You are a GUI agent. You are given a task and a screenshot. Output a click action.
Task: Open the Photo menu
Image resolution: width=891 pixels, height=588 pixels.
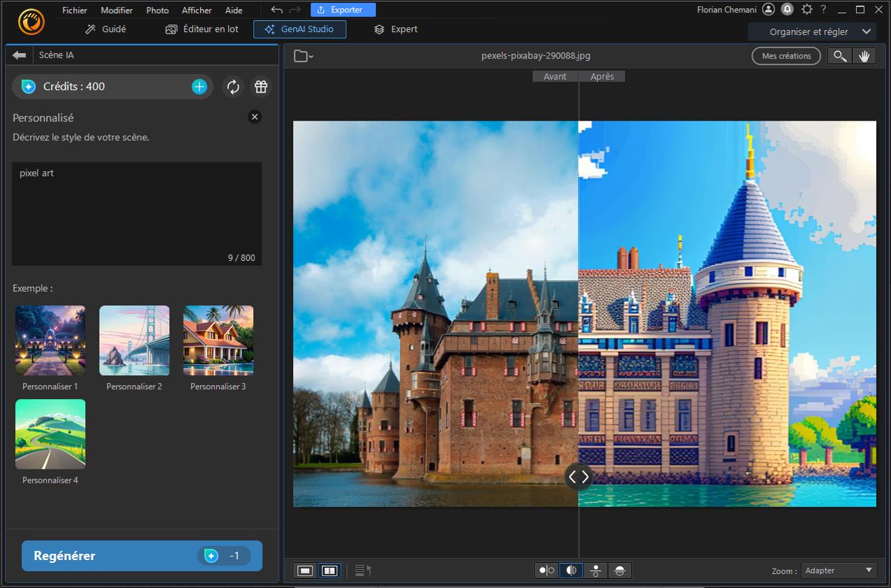157,10
